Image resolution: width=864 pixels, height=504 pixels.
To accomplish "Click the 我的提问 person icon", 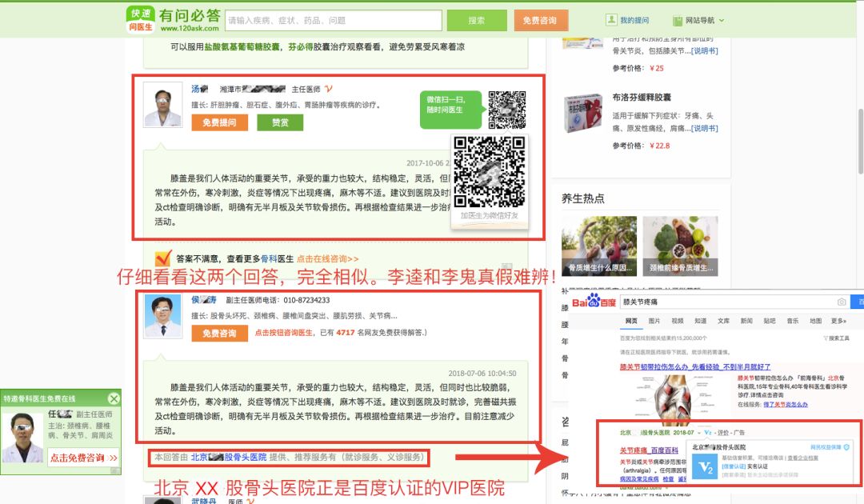I will pos(610,18).
